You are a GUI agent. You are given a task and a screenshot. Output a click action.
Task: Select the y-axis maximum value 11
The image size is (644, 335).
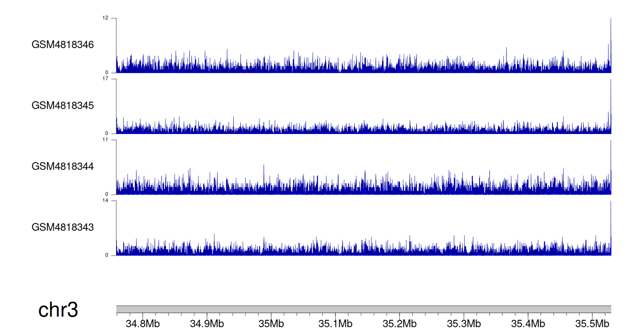click(105, 140)
